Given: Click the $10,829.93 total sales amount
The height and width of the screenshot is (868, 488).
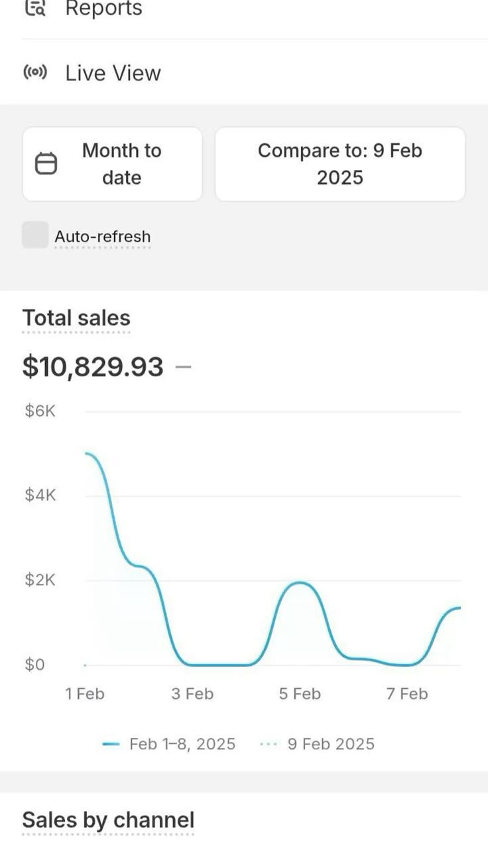Looking at the screenshot, I should point(93,366).
